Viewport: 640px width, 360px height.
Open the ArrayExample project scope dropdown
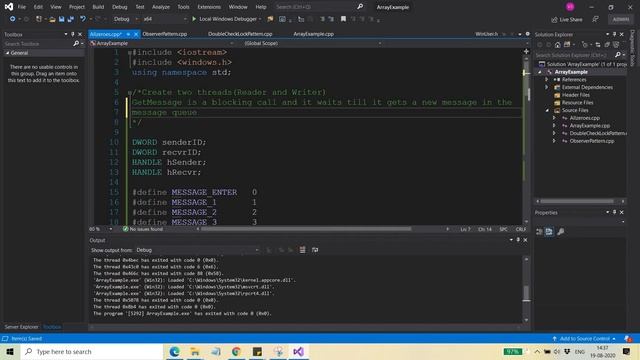coord(162,43)
